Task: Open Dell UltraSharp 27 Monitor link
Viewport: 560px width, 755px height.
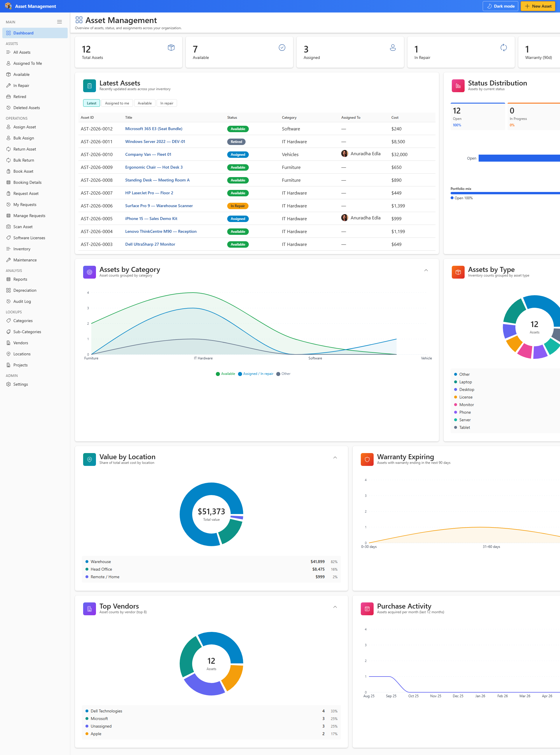Action: 150,244
